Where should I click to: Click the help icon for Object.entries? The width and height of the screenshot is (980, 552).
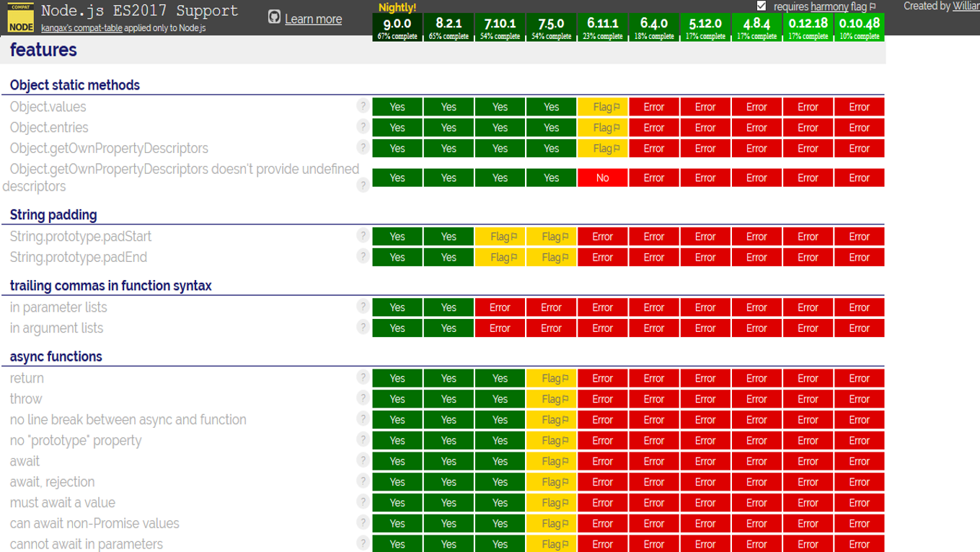pyautogui.click(x=363, y=127)
